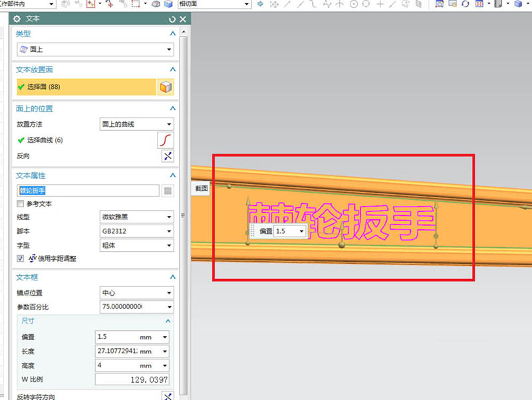The image size is (532, 400).
Task: Open the 类型 dropdown showing 面上
Action: coord(94,49)
